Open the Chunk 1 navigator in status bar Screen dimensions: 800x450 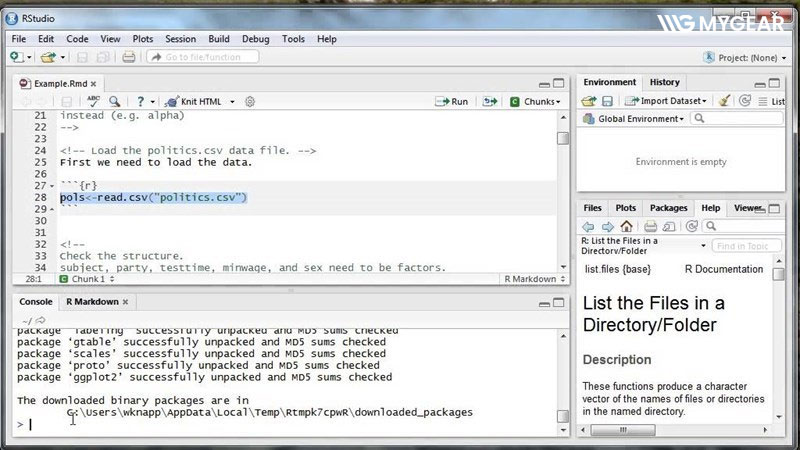click(x=87, y=279)
